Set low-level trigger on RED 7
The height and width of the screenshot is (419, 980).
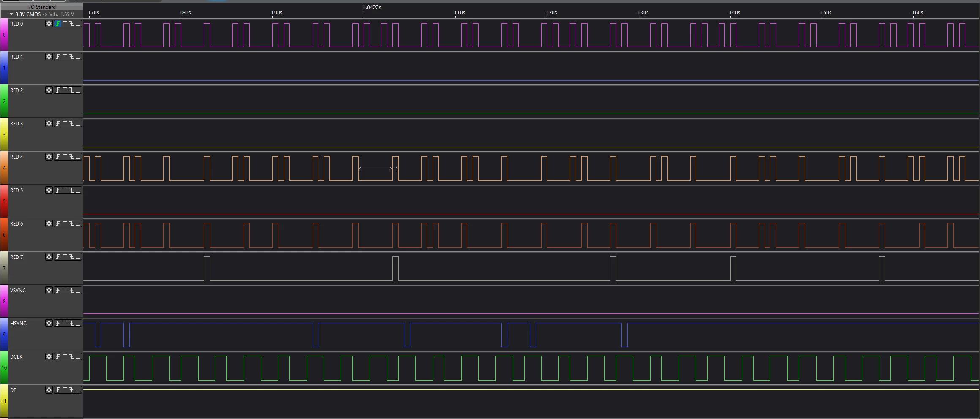point(78,257)
